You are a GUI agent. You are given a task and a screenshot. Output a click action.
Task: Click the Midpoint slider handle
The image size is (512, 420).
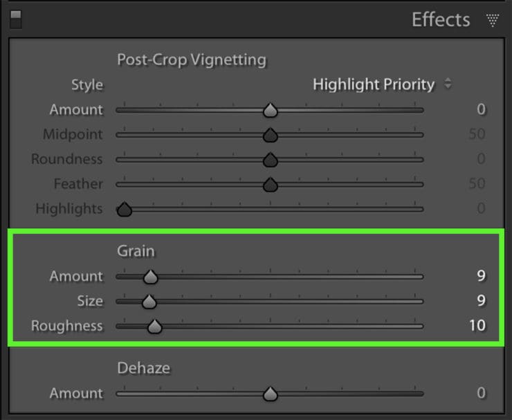(271, 135)
